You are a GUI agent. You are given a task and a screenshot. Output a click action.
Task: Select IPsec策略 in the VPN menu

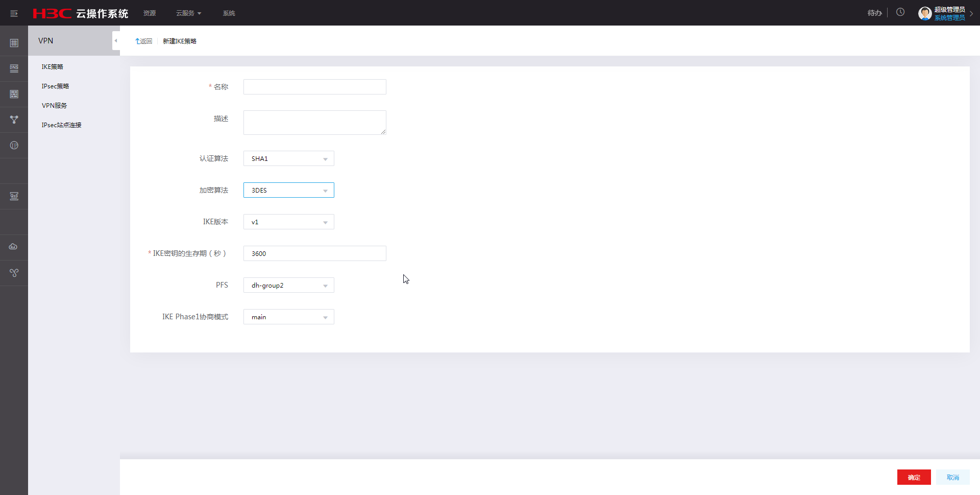coord(55,86)
